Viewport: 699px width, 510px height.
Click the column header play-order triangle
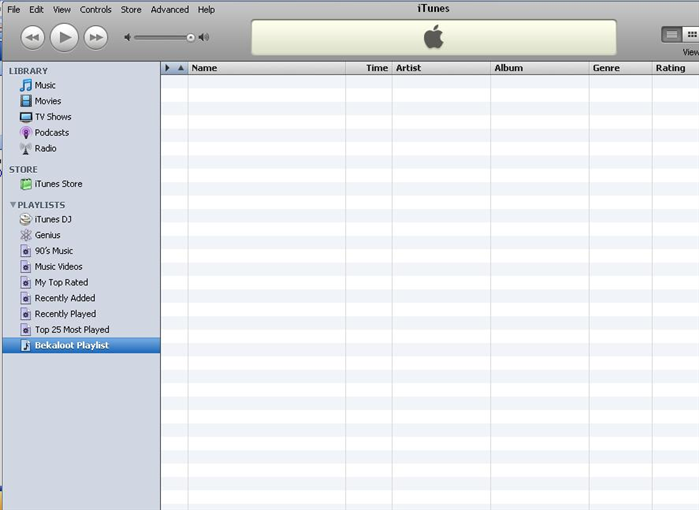click(167, 68)
